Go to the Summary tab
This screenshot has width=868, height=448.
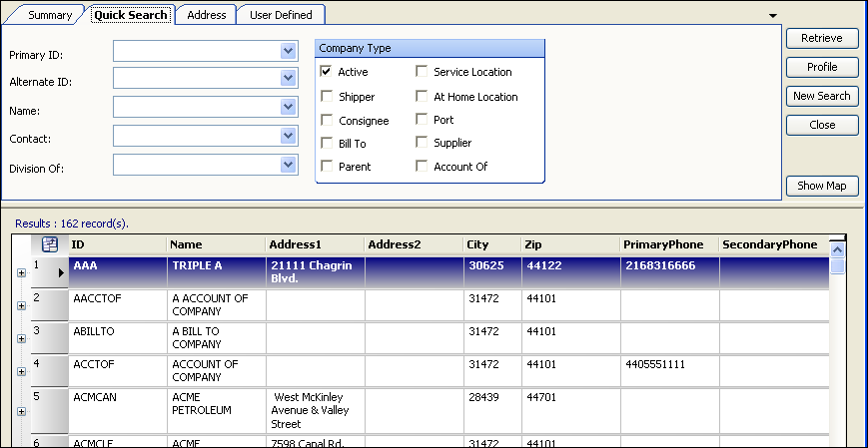[50, 15]
